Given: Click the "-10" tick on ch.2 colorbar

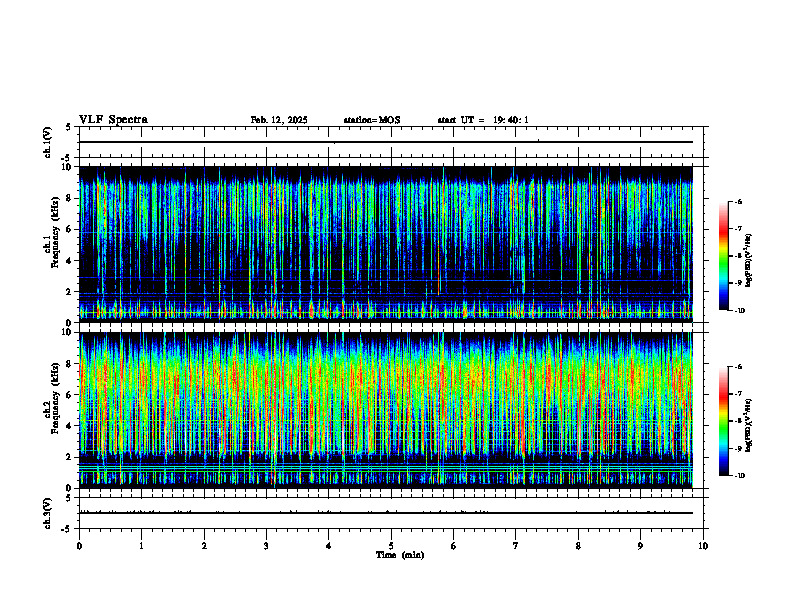Looking at the screenshot, I should tap(740, 475).
